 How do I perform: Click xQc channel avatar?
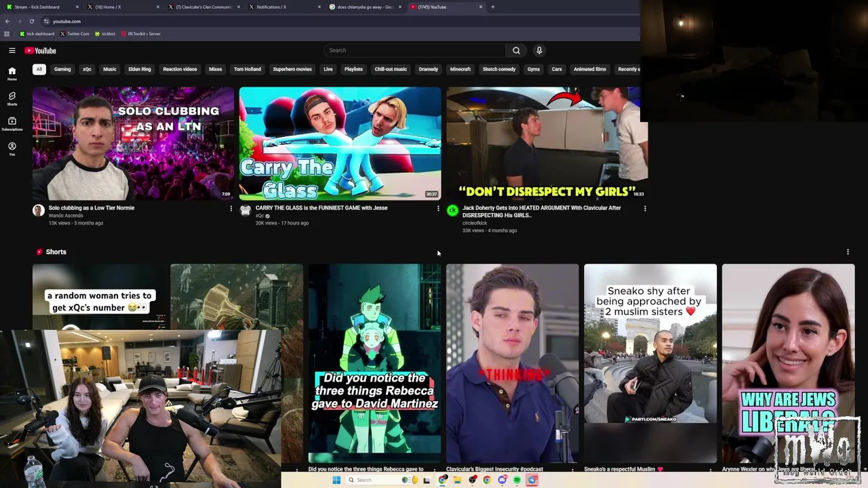245,211
